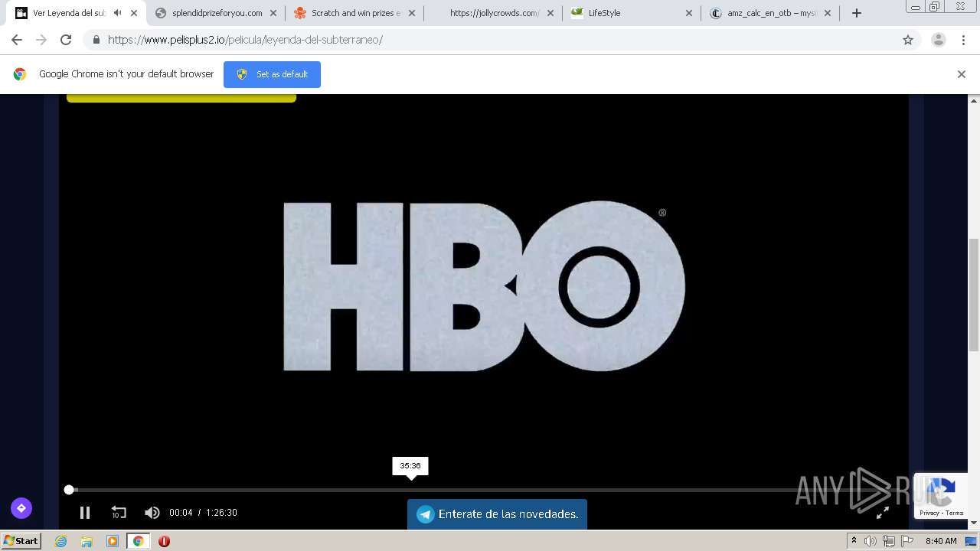Switch to 'Ver Leyenda del sub' tab
This screenshot has height=551, width=980.
pos(69,13)
